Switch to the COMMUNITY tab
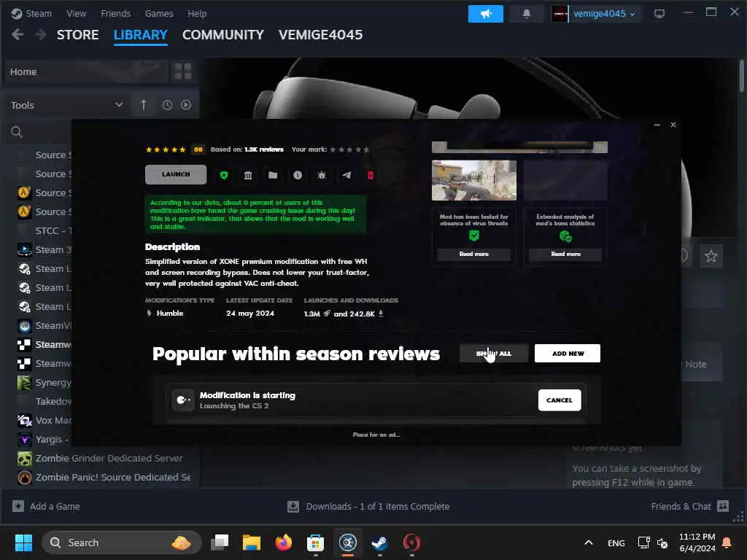This screenshot has height=560, width=747. 223,35
